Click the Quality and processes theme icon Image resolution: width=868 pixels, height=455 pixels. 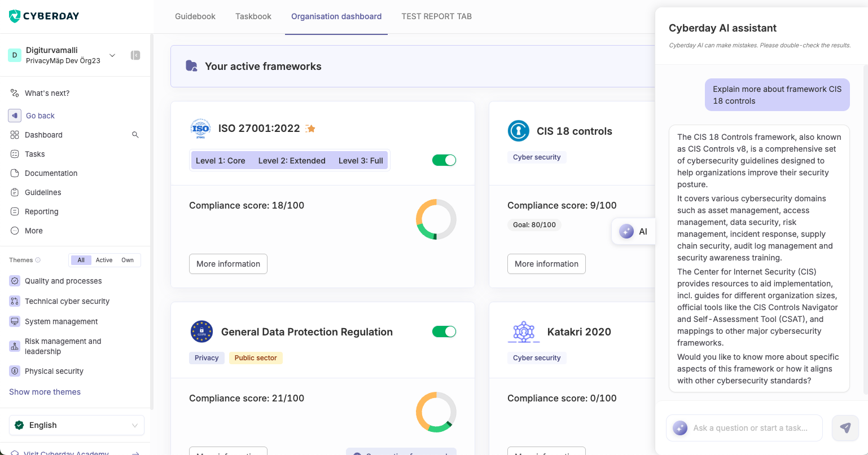tap(15, 281)
